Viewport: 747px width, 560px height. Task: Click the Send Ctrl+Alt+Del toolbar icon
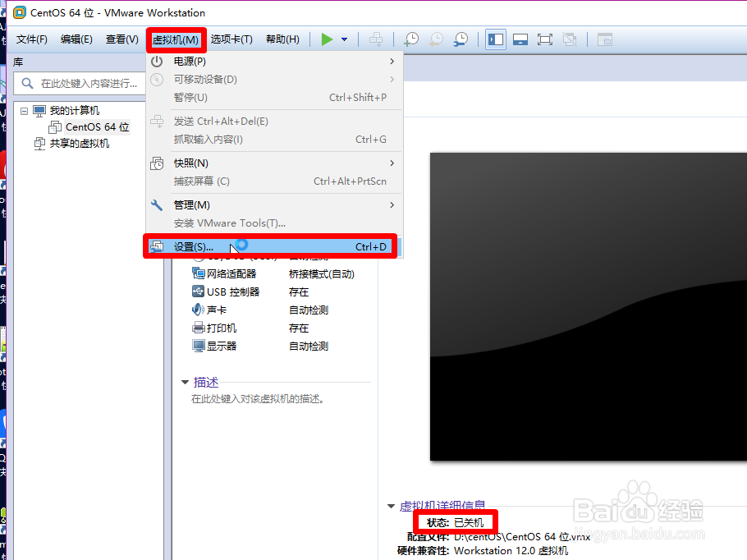pos(377,39)
